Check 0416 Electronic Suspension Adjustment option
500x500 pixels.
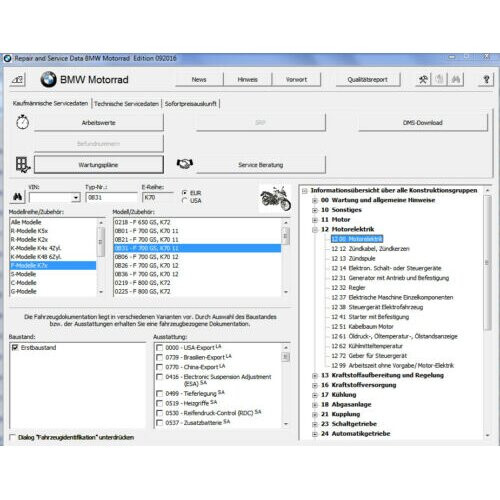point(160,377)
